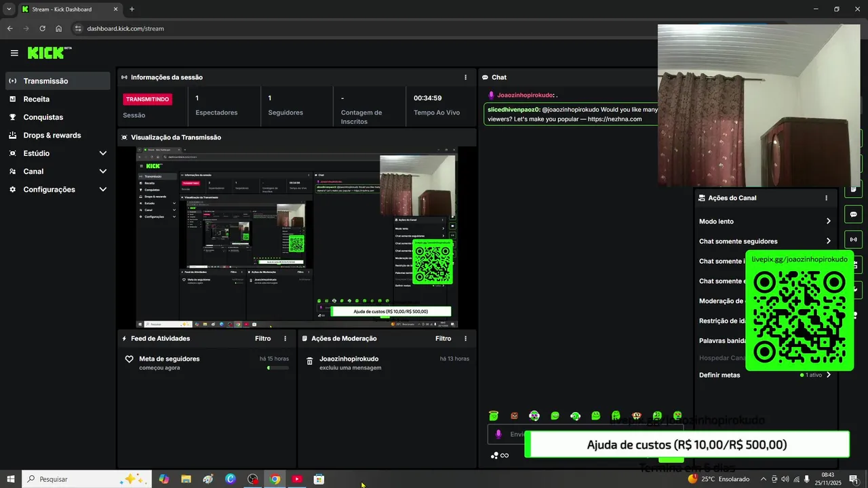The image size is (868, 488).
Task: Open OBS Studio from the taskbar
Action: (253, 479)
